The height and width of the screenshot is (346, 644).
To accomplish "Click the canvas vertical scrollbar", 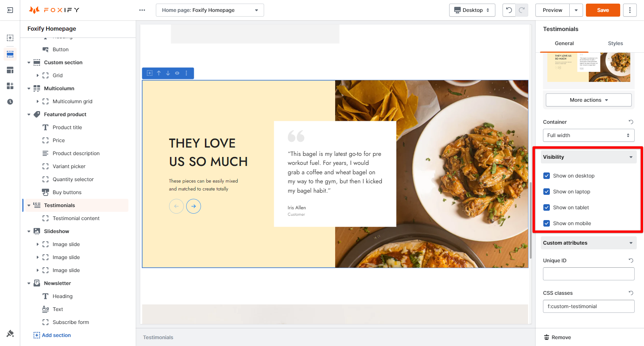I will pyautogui.click(x=531, y=220).
